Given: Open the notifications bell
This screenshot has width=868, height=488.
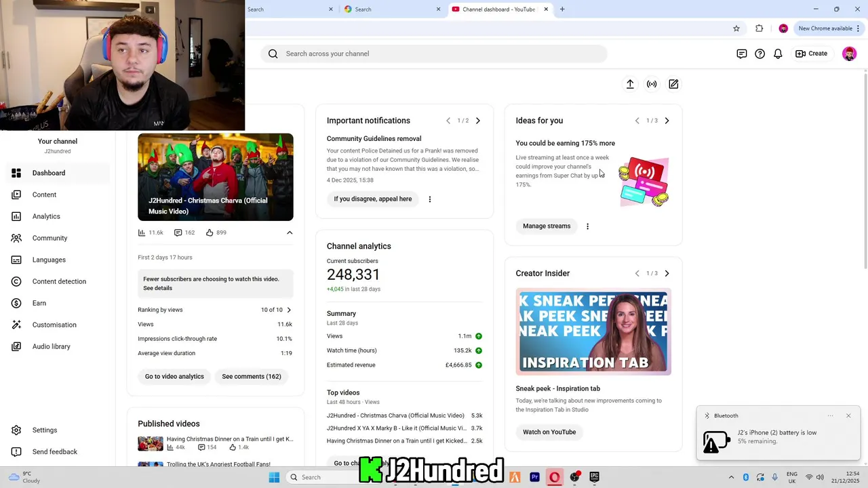Looking at the screenshot, I should click(x=778, y=54).
